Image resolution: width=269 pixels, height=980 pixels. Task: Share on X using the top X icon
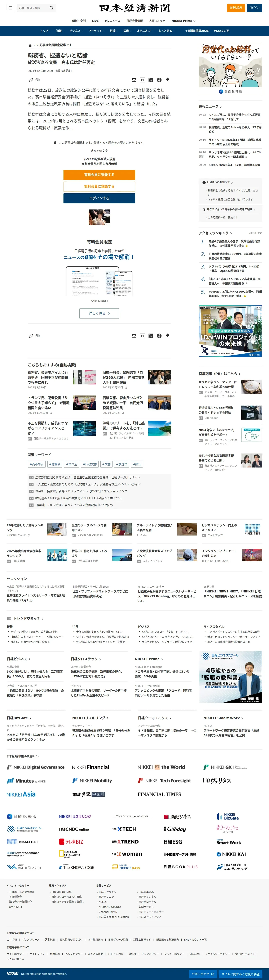[150, 80]
